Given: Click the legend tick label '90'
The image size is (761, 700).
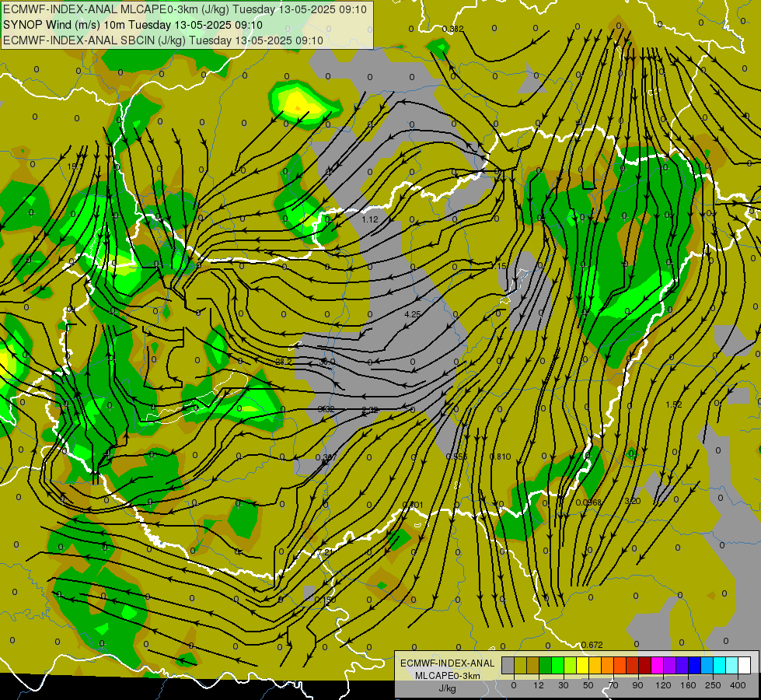Looking at the screenshot, I should (x=637, y=685).
